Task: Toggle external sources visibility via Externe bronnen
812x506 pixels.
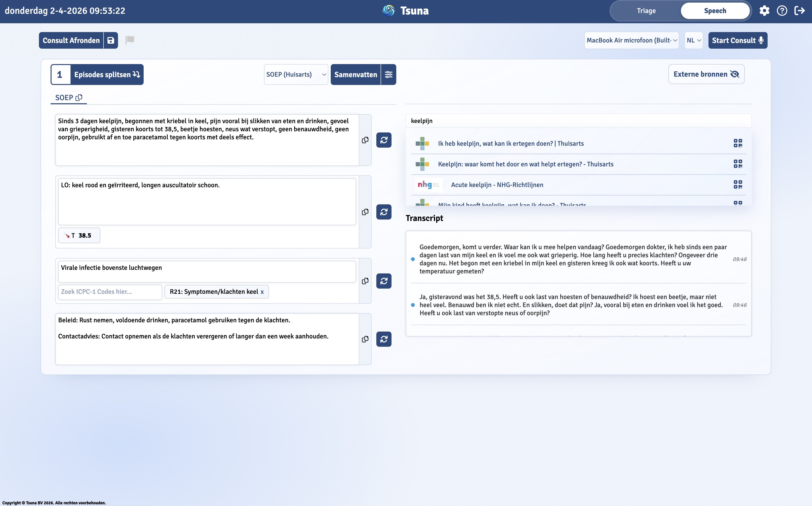Action: (706, 74)
